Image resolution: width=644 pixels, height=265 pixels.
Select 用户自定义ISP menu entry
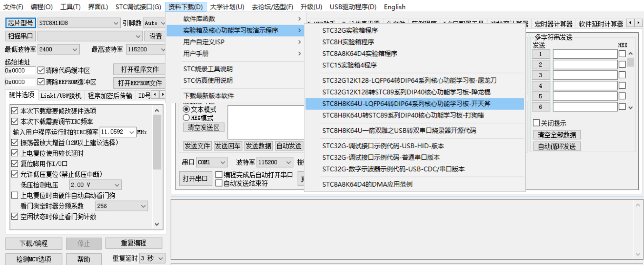[x=235, y=42]
